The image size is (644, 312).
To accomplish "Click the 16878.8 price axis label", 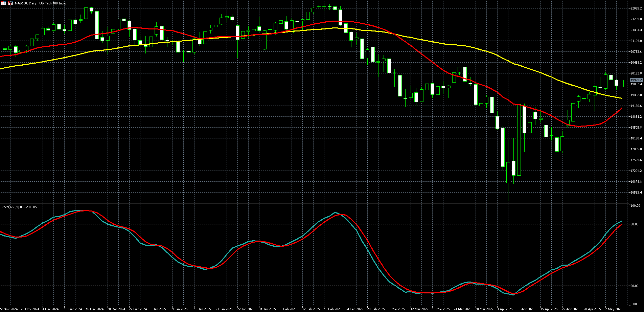I will coord(636,182).
